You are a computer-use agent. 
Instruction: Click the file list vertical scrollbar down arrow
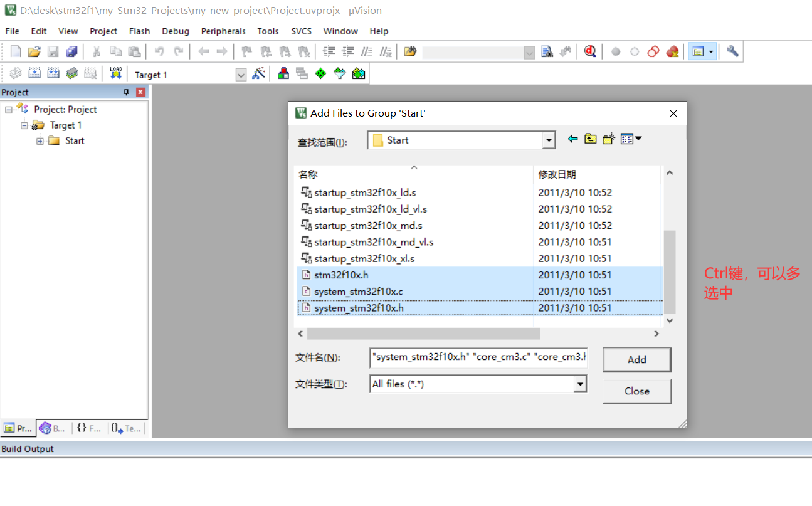click(x=670, y=320)
